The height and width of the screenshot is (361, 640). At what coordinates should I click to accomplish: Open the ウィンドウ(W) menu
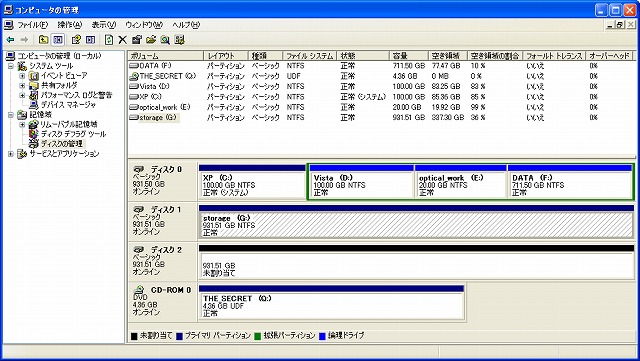(x=144, y=25)
